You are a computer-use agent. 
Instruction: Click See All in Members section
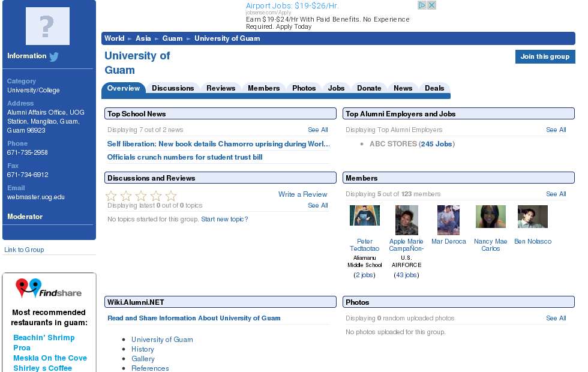(556, 194)
